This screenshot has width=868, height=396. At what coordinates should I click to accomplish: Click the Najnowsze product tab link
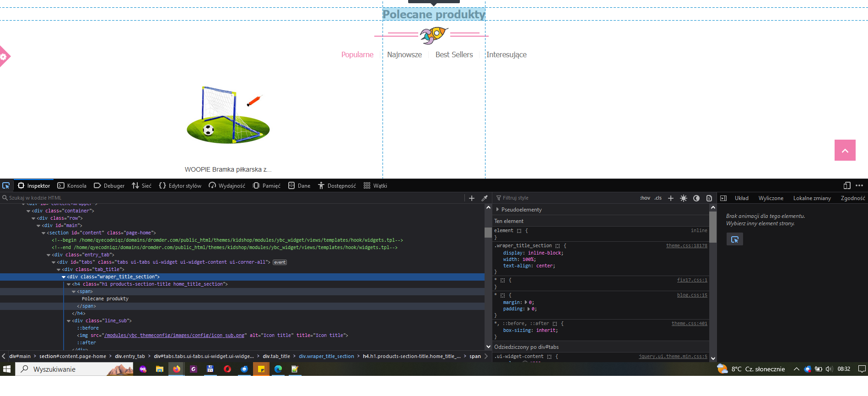coord(404,54)
